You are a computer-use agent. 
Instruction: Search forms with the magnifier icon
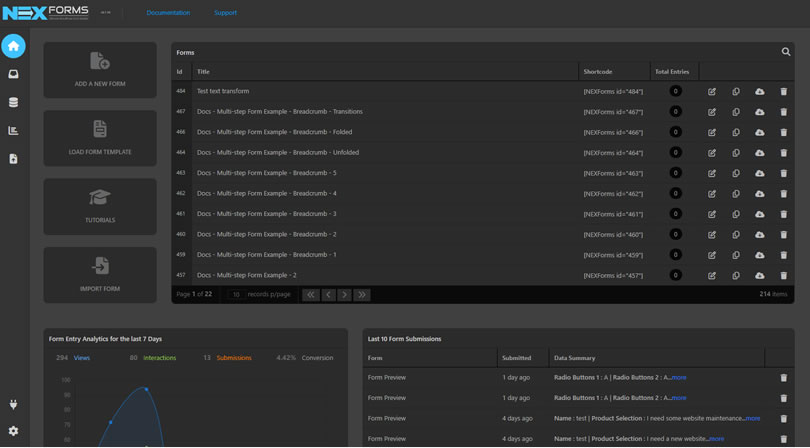786,52
